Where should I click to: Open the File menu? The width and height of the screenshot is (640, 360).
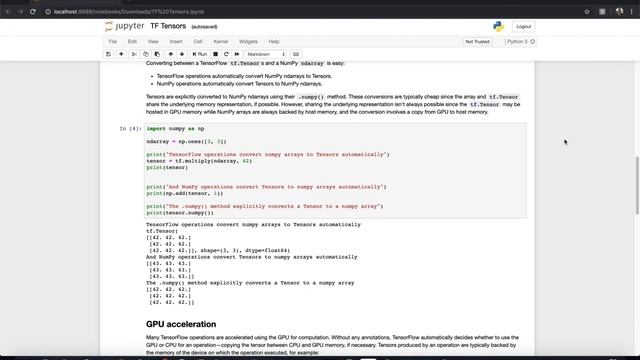[x=113, y=42]
